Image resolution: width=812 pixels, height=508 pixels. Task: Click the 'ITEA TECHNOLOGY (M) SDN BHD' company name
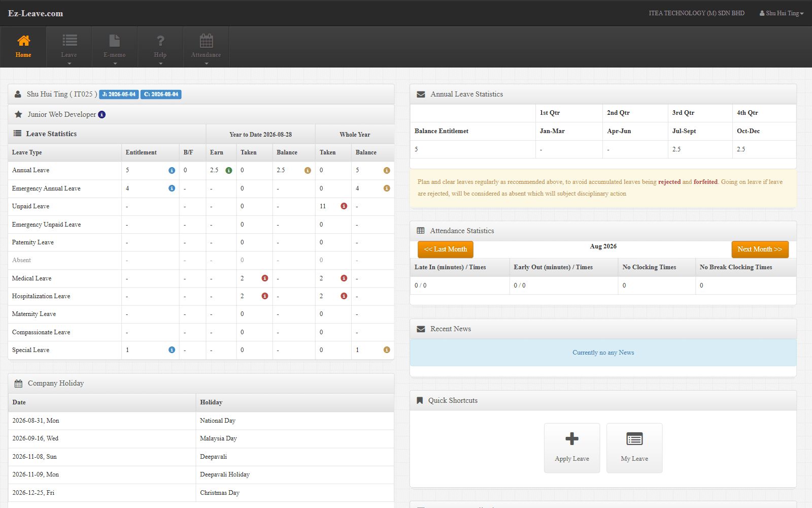pos(697,13)
